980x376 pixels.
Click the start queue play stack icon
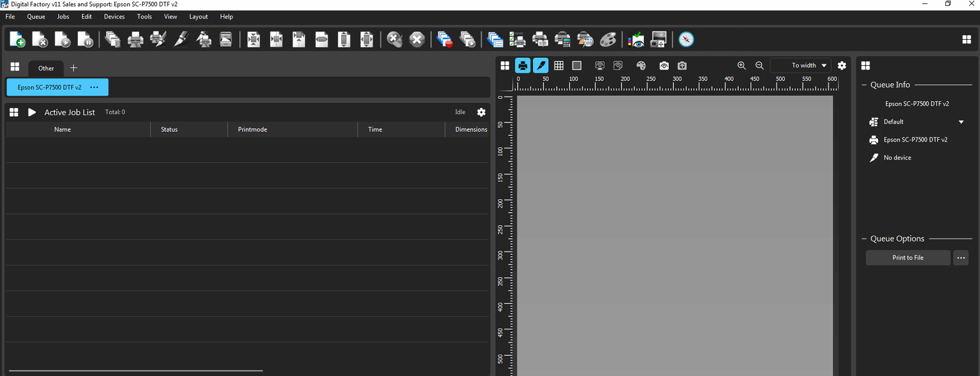tap(467, 39)
